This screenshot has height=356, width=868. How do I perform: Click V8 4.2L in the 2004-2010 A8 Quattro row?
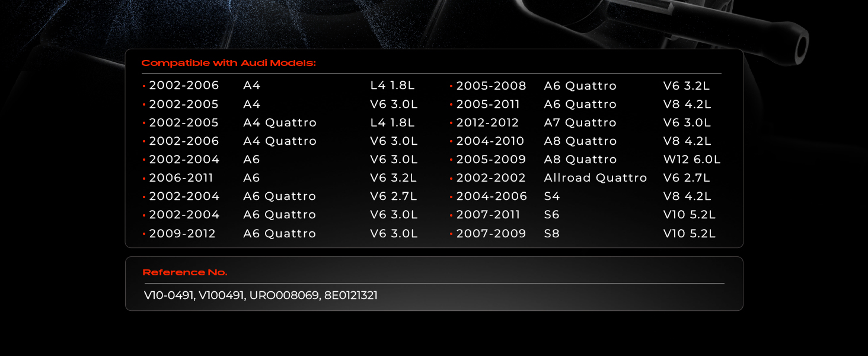click(x=687, y=141)
